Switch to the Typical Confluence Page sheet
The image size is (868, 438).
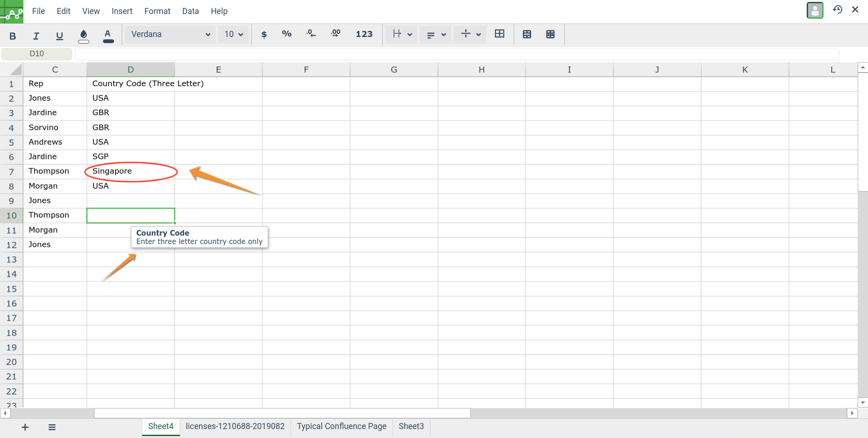click(x=342, y=426)
